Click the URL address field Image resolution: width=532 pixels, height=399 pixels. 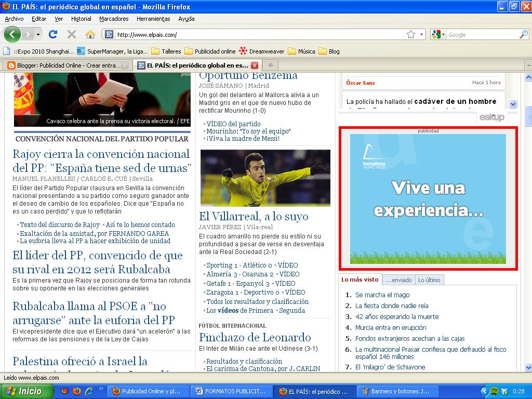260,35
